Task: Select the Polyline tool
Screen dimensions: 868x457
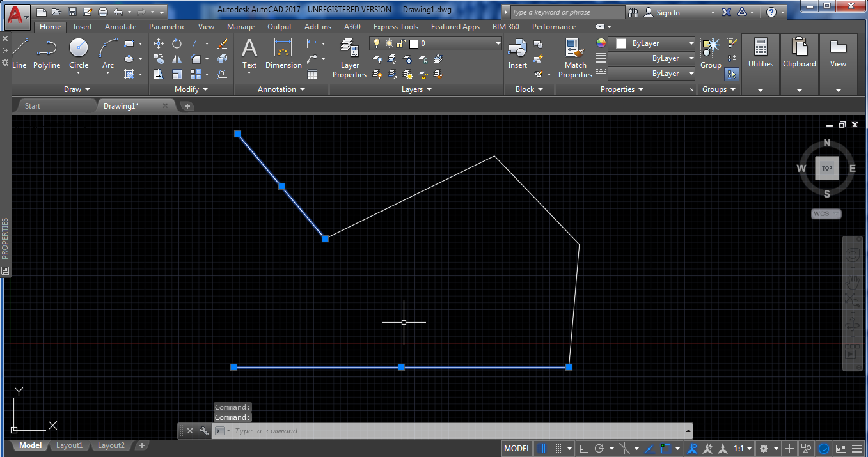Action: [x=47, y=53]
